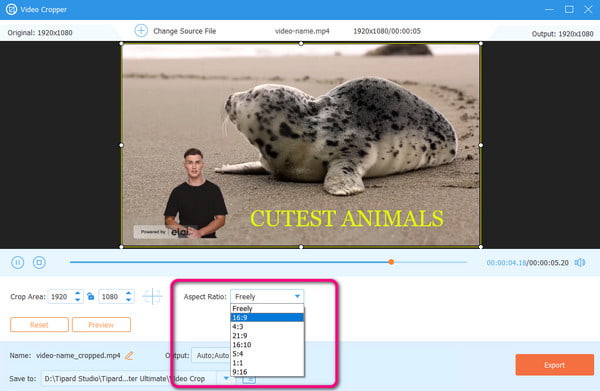This screenshot has height=391, width=600.
Task: Maximize the Video Cropper window
Action: click(569, 9)
